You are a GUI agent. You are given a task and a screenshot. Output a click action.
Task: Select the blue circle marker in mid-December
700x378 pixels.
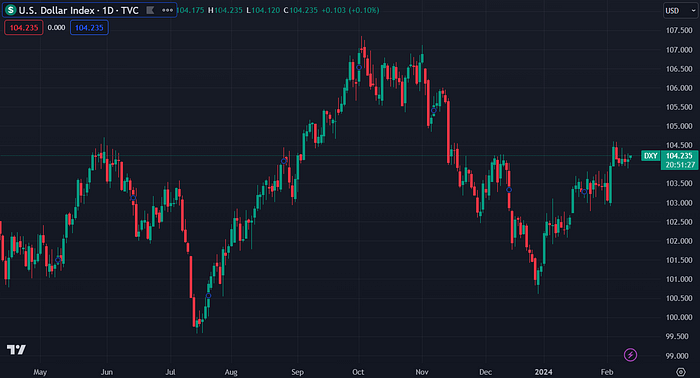pos(508,190)
